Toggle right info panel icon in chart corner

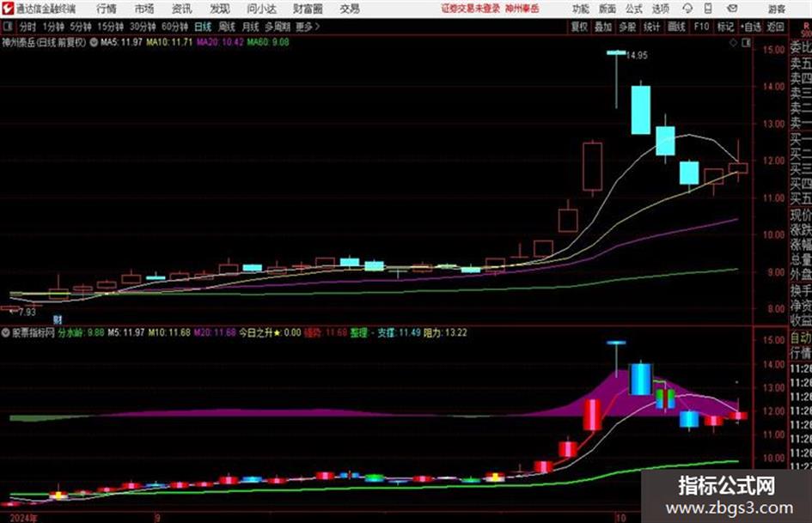coord(746,43)
